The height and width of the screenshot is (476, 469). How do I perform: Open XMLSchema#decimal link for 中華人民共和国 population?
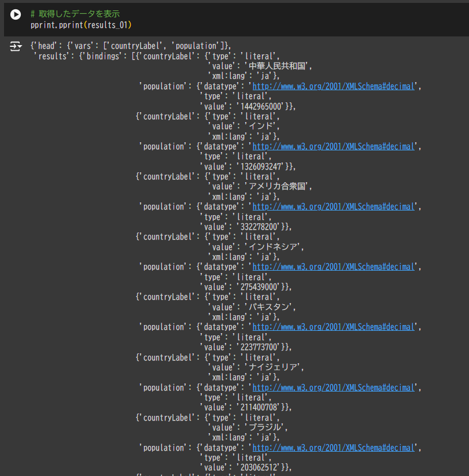(333, 87)
